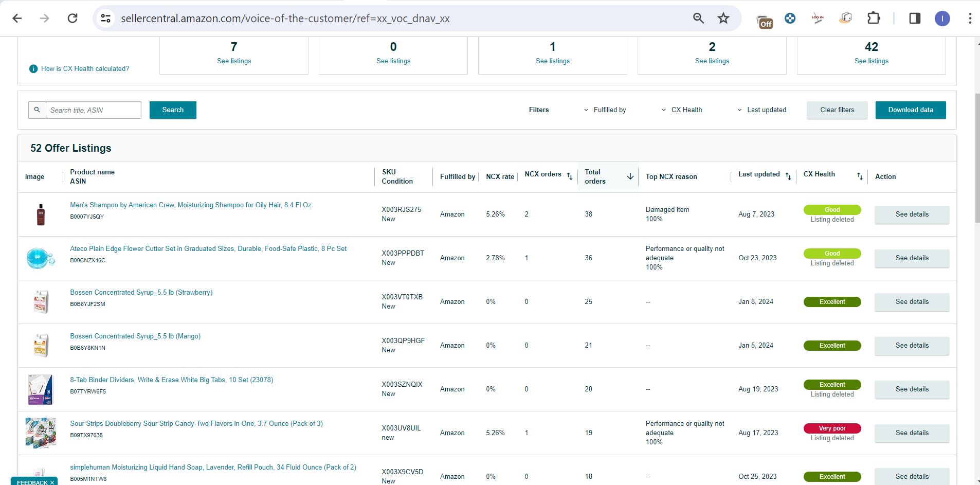Click the browser address bar URL

[x=285, y=19]
